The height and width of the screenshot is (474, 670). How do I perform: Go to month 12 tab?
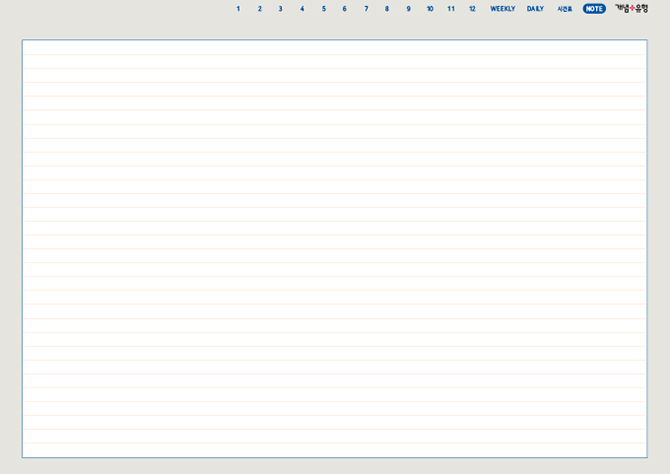tap(472, 9)
